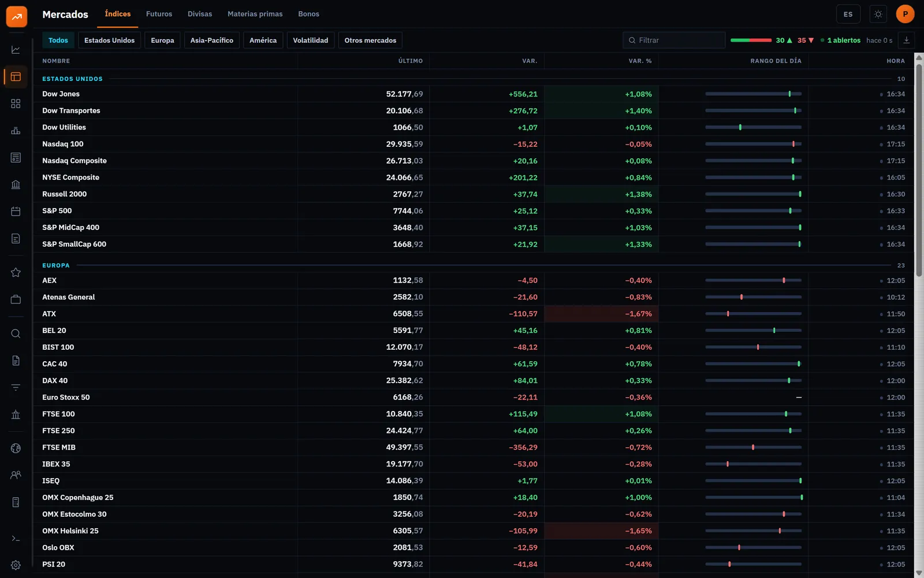
Task: Open the funnel screener sidebar icon
Action: click(x=16, y=387)
